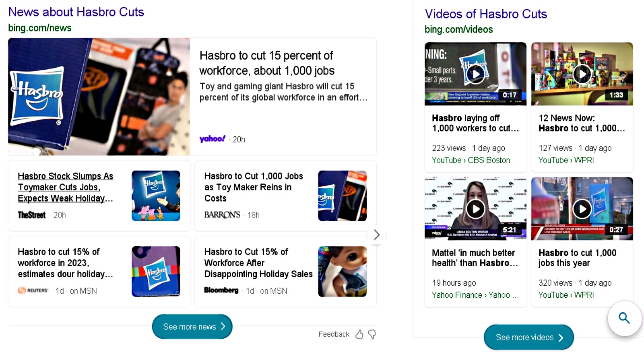This screenshot has height=352, width=644.
Task: Click the Barron's article Hasbro box thumbnail
Action: (342, 196)
